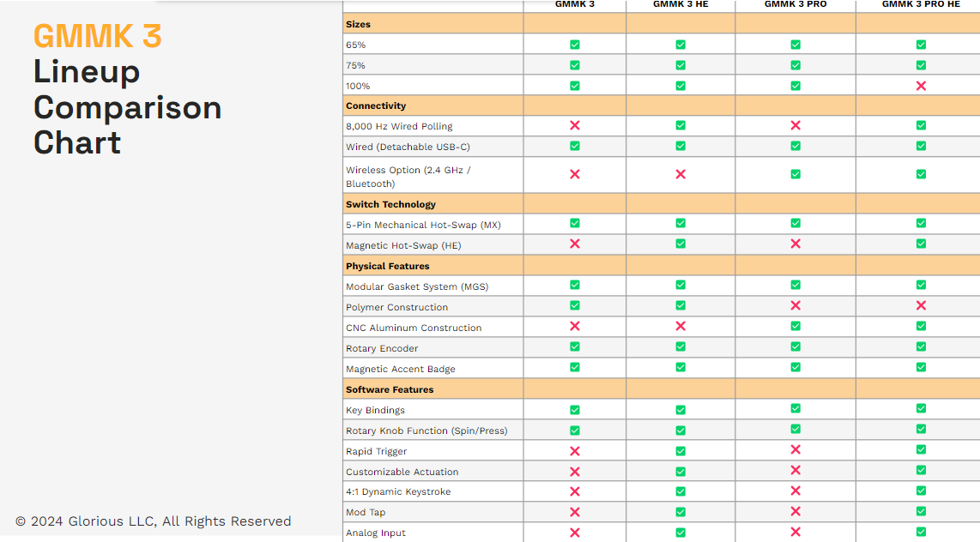Select the Switch Technology section header
This screenshot has width=980, height=542.
(x=390, y=204)
